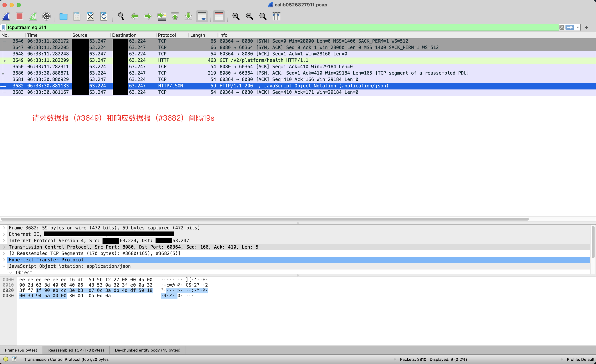Click the reload capture file icon

click(104, 16)
